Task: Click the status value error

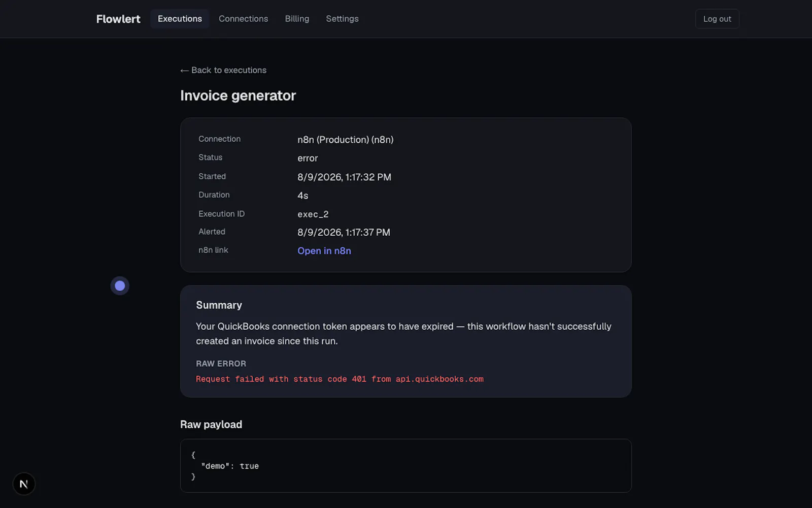Action: (308, 158)
